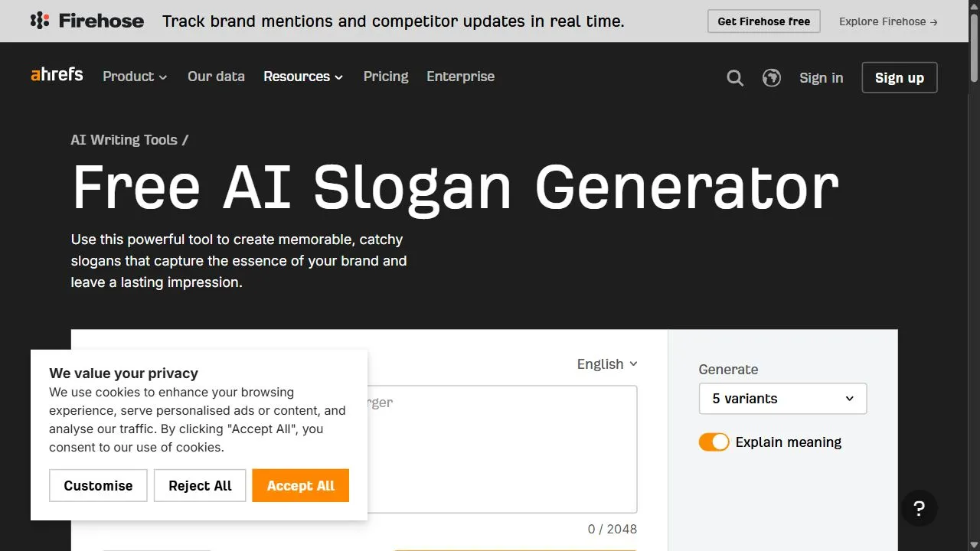The height and width of the screenshot is (551, 980).
Task: Click into the slogan description text box
Action: tap(502, 449)
